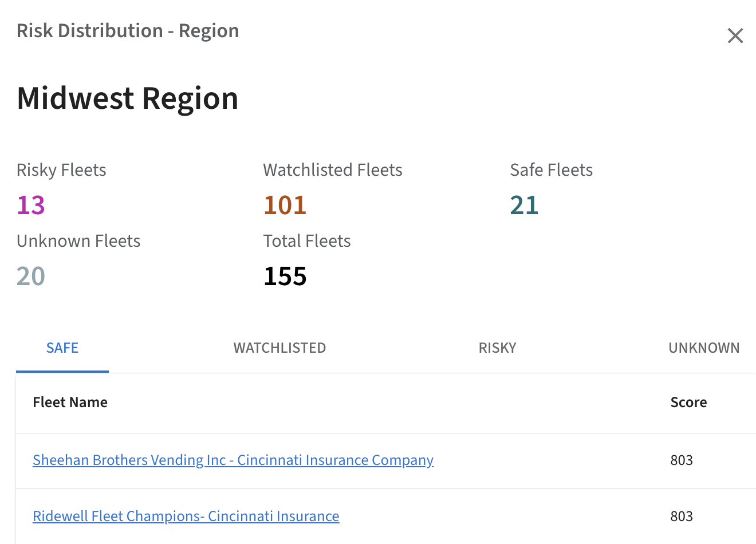The width and height of the screenshot is (756, 544).
Task: Show the UNKNOWN fleets tab
Action: pyautogui.click(x=704, y=348)
